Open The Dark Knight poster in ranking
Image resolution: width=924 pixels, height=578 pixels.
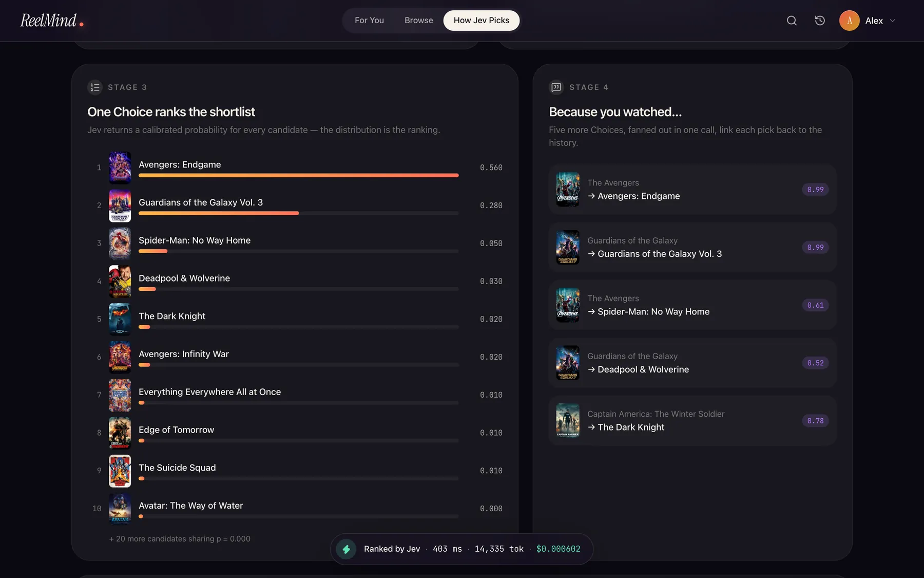click(120, 319)
